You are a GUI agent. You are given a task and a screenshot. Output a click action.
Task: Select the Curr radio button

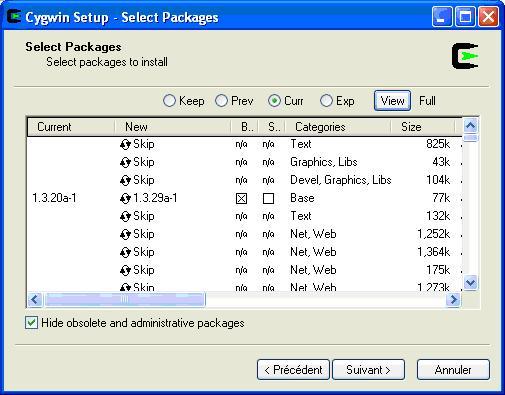coord(274,101)
